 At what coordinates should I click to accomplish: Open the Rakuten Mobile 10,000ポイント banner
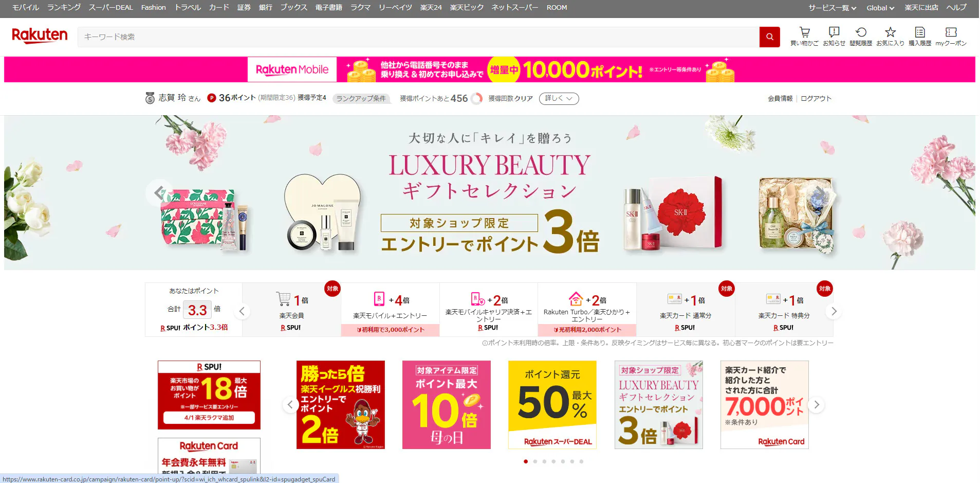click(x=490, y=69)
